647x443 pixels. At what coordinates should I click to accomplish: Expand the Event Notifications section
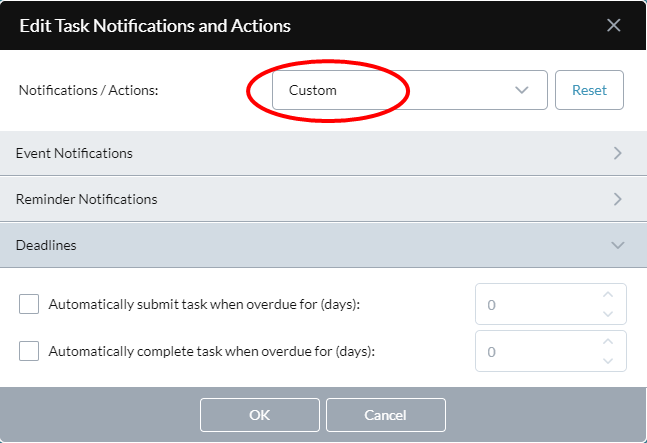324,153
